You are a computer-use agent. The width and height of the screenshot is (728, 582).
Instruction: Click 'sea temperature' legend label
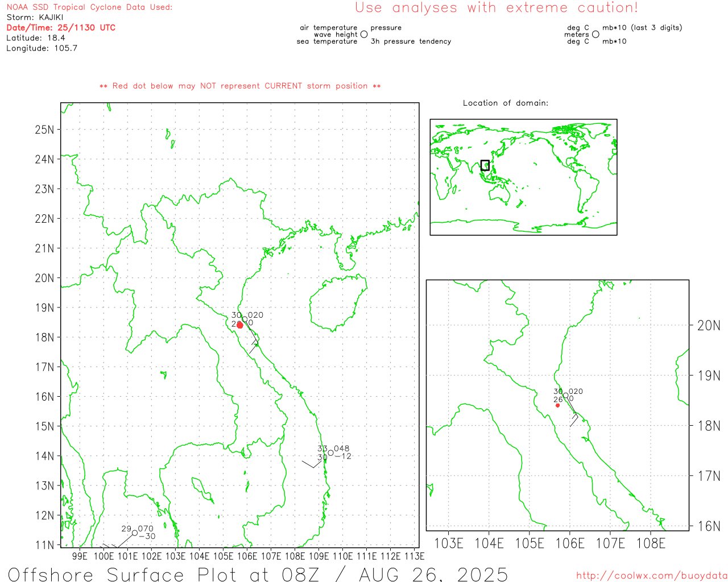point(327,41)
